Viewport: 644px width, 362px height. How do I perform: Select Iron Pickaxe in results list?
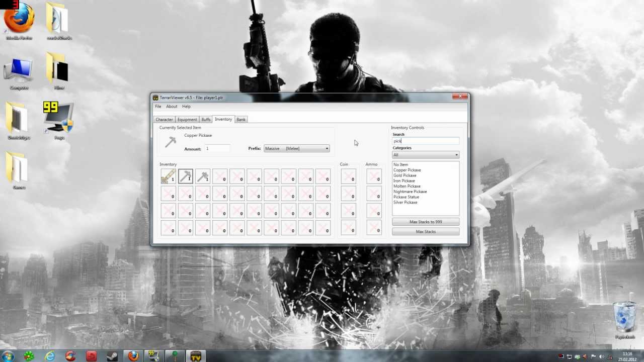(404, 181)
